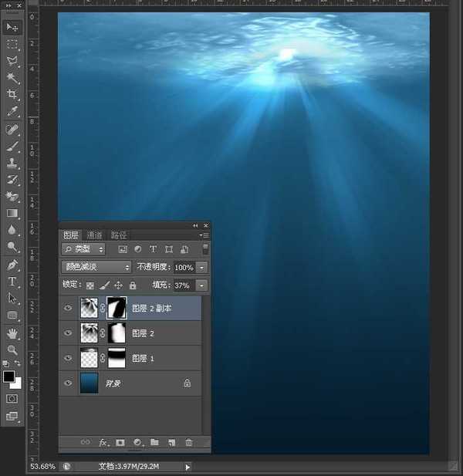
Task: Toggle visibility of 图层 1 layer
Action: coord(69,358)
